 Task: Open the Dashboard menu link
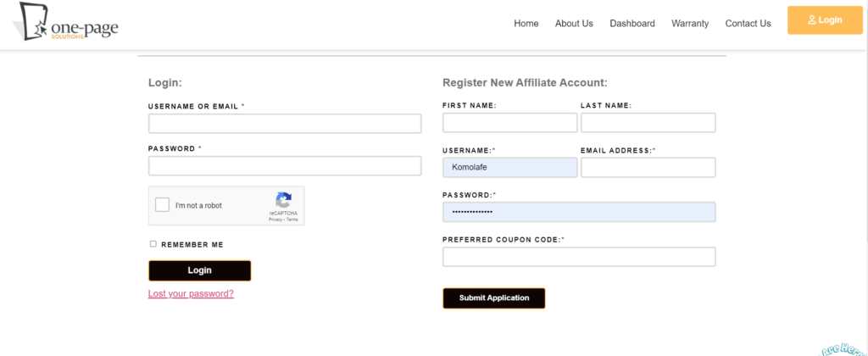(632, 24)
